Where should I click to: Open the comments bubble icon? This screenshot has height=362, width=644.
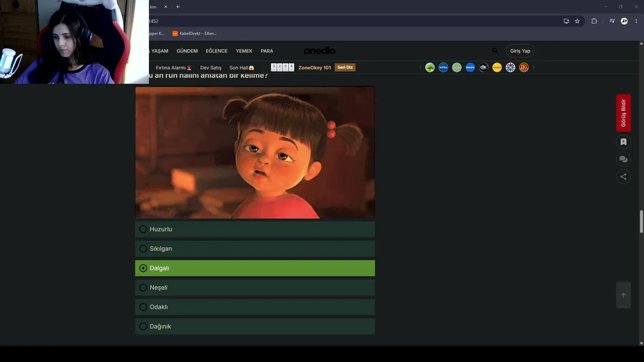(x=623, y=159)
